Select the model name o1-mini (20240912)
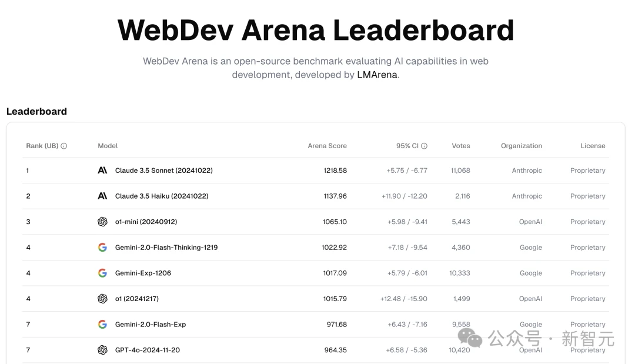This screenshot has height=364, width=635. (146, 222)
